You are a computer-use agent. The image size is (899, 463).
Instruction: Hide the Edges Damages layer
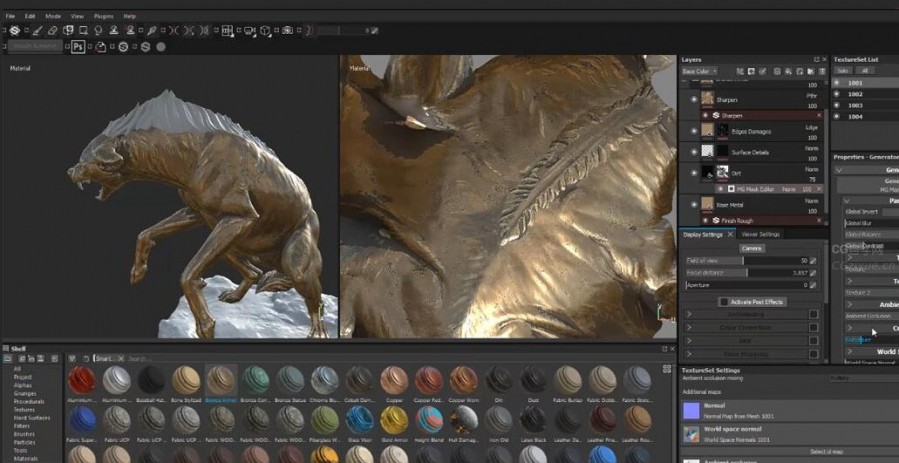[694, 131]
